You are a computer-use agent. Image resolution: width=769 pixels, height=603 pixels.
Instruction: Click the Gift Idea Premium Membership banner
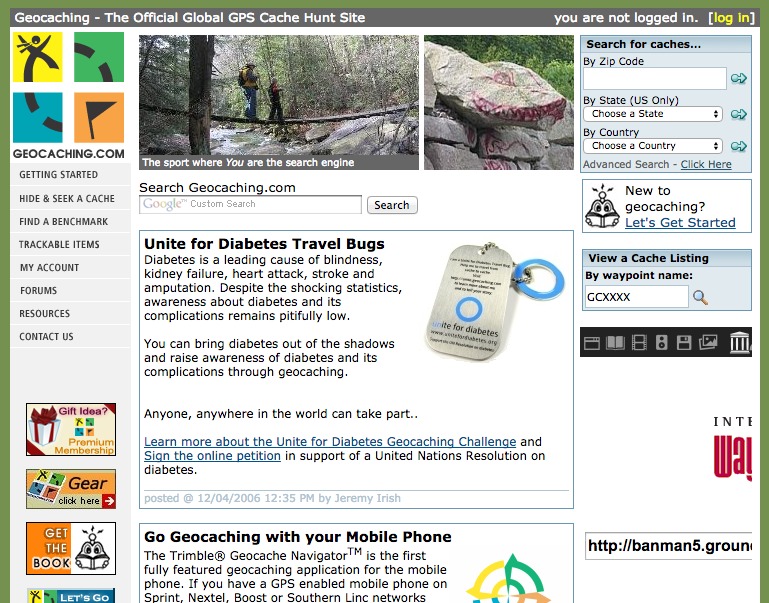(x=71, y=429)
